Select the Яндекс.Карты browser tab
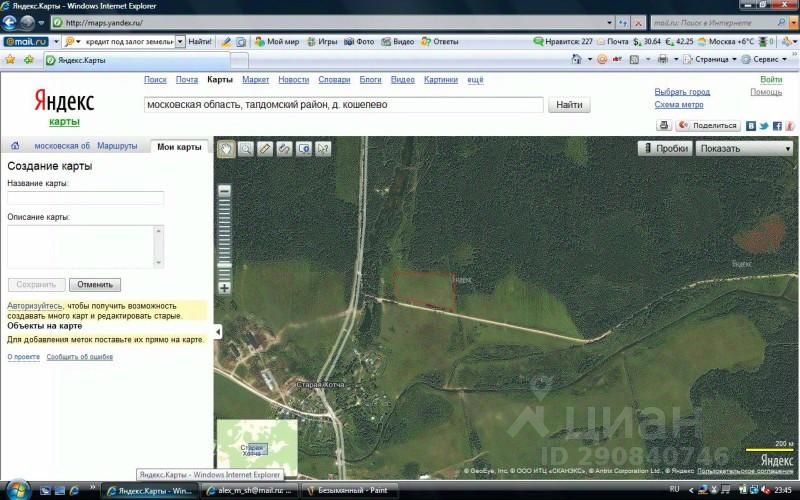 click(x=137, y=60)
